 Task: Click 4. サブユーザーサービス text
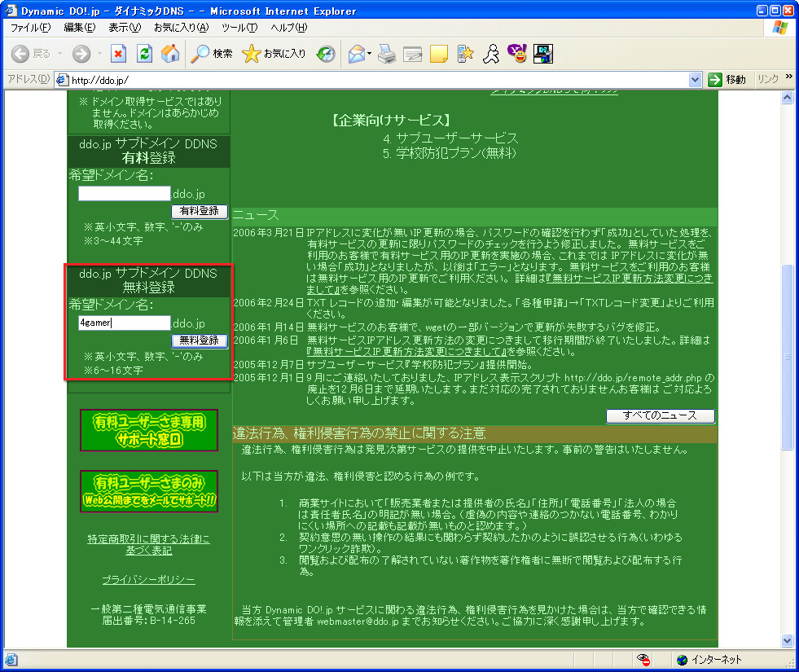(450, 138)
